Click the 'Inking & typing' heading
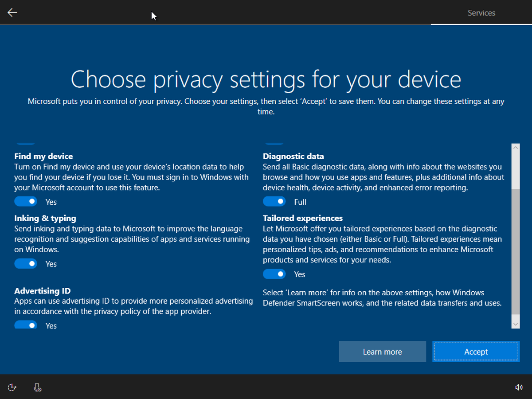This screenshot has height=399, width=532. point(45,218)
